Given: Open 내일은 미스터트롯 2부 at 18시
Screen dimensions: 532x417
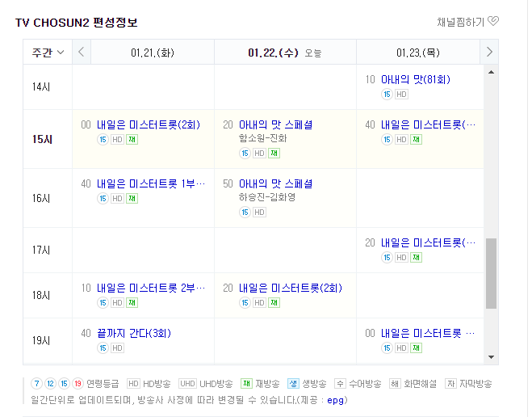Looking at the screenshot, I should tap(150, 288).
